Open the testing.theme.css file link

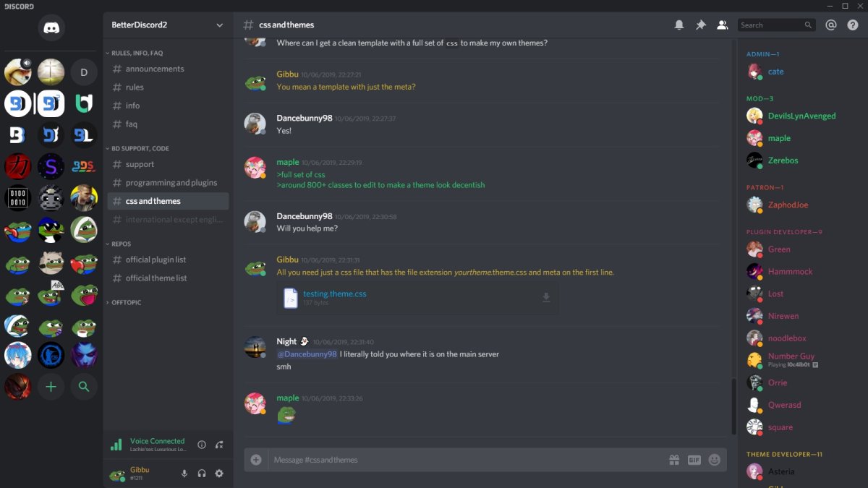335,294
